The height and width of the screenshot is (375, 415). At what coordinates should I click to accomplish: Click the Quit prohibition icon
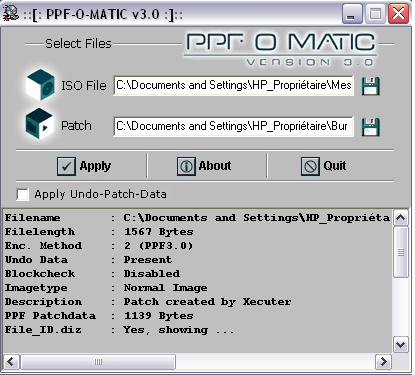[310, 166]
